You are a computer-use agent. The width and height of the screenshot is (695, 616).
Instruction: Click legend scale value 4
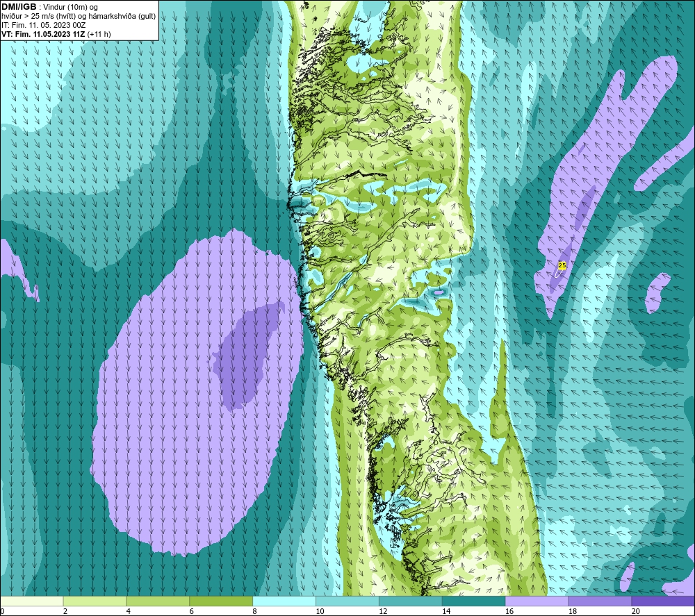tap(129, 612)
